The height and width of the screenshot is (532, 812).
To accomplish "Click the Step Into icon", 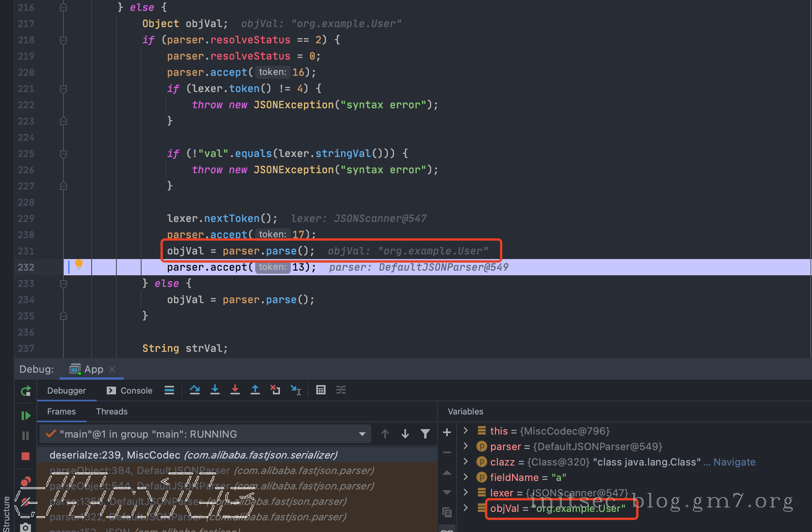I will 215,390.
